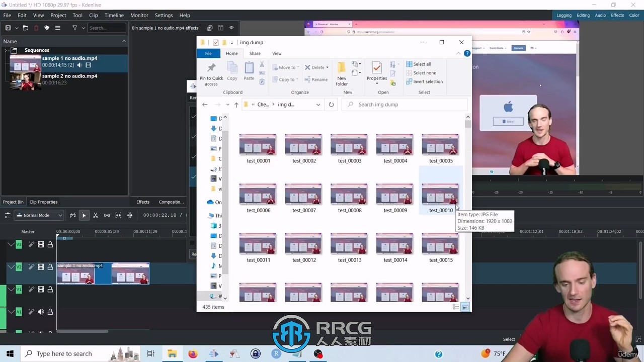Click the Explorer back arrow
Image resolution: width=644 pixels, height=362 pixels.
click(205, 105)
